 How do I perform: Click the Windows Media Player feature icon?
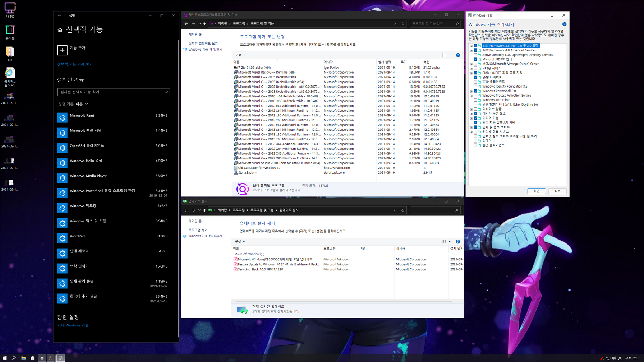[62, 178]
